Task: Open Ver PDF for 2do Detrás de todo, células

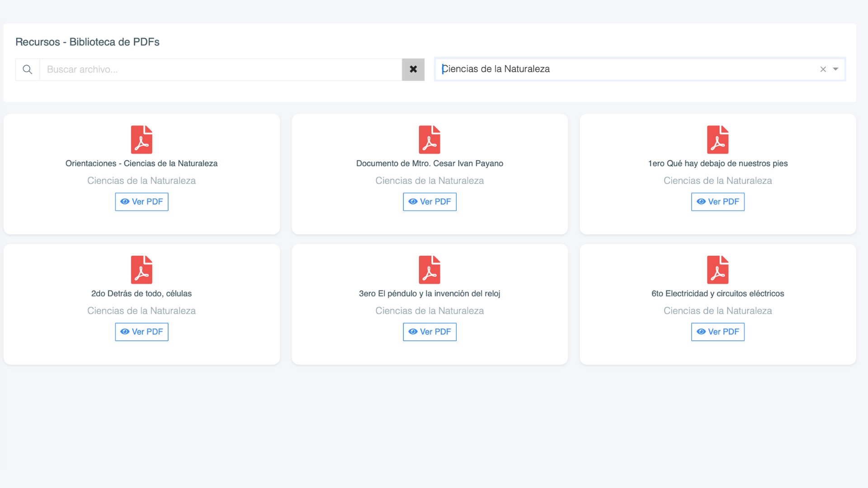Action: 142,332
